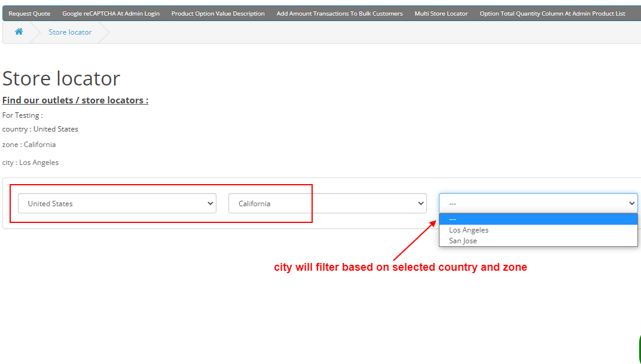This screenshot has width=641, height=364.
Task: Click the Store locator page title
Action: tap(61, 78)
